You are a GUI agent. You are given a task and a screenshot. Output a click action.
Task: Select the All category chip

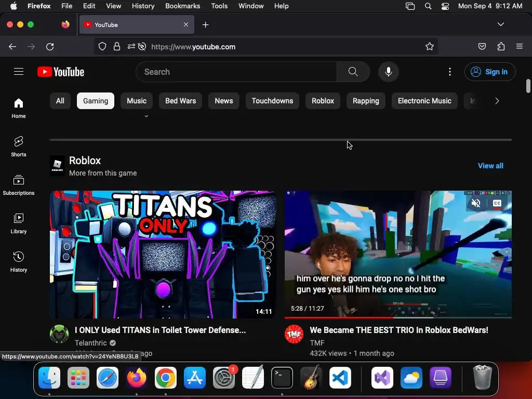(x=60, y=101)
